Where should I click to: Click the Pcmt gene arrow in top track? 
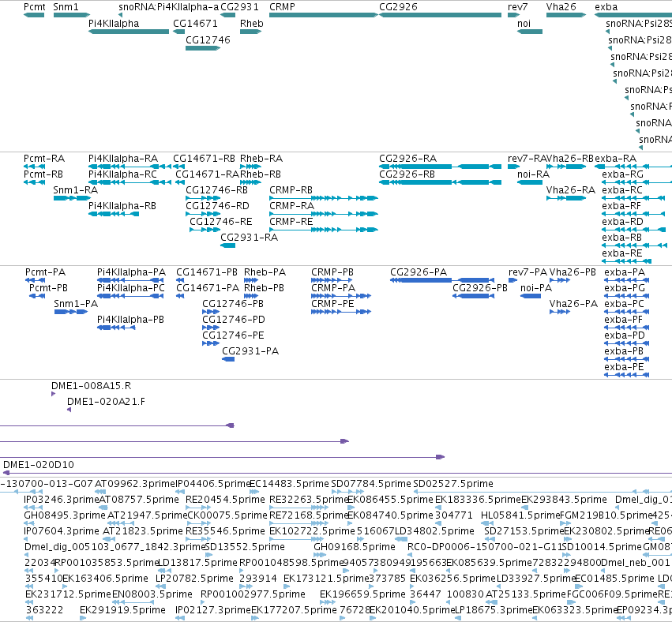click(34, 15)
